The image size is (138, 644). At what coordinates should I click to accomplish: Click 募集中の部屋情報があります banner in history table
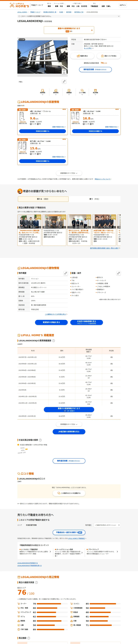pos(69,409)
